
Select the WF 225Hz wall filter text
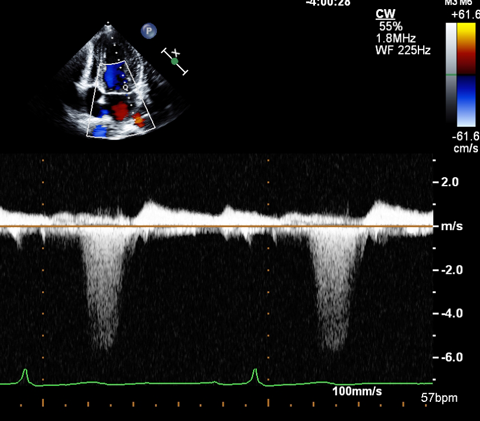[403, 50]
